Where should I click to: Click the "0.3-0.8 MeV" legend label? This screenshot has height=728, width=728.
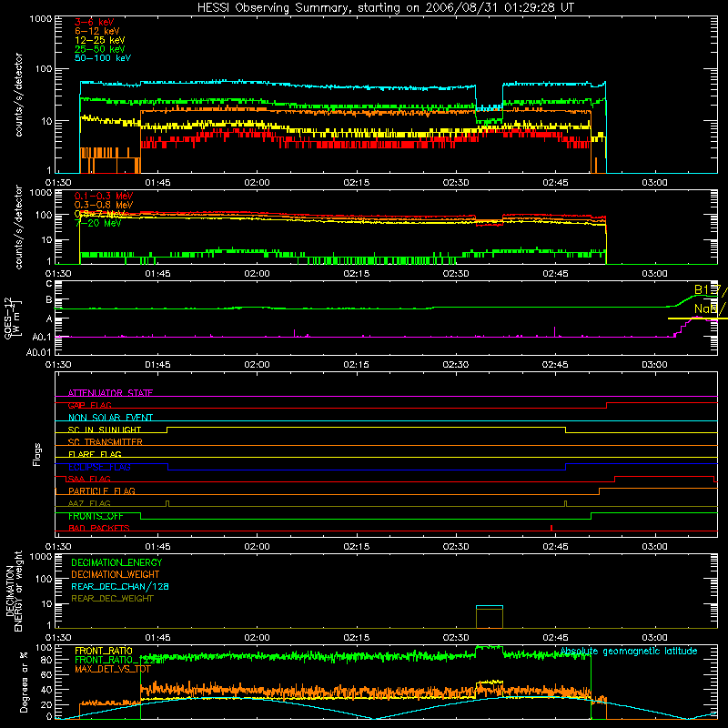[104, 205]
